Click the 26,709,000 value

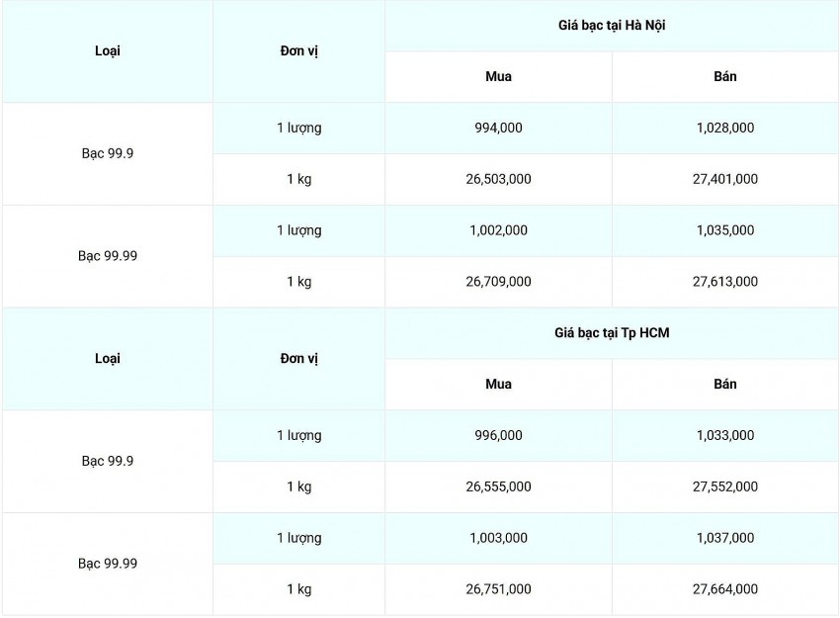click(498, 282)
